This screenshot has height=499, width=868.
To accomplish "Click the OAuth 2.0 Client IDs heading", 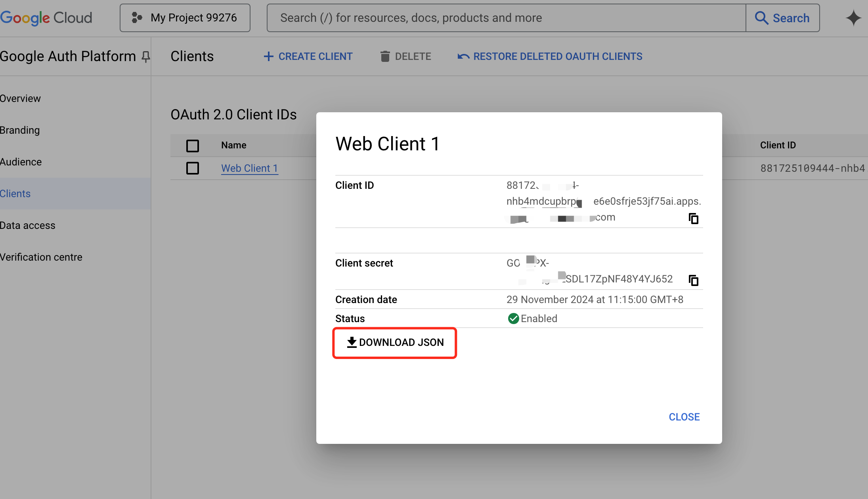I will click(x=233, y=115).
